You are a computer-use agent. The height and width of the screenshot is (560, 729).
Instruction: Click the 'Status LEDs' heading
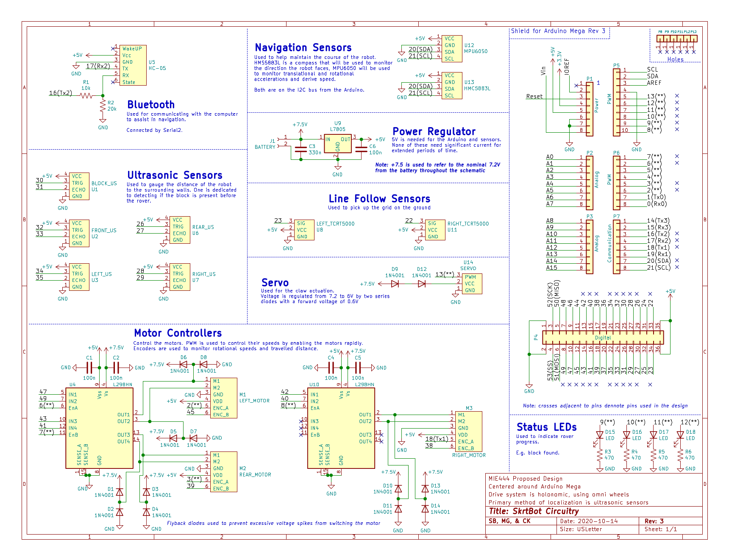pos(547,427)
